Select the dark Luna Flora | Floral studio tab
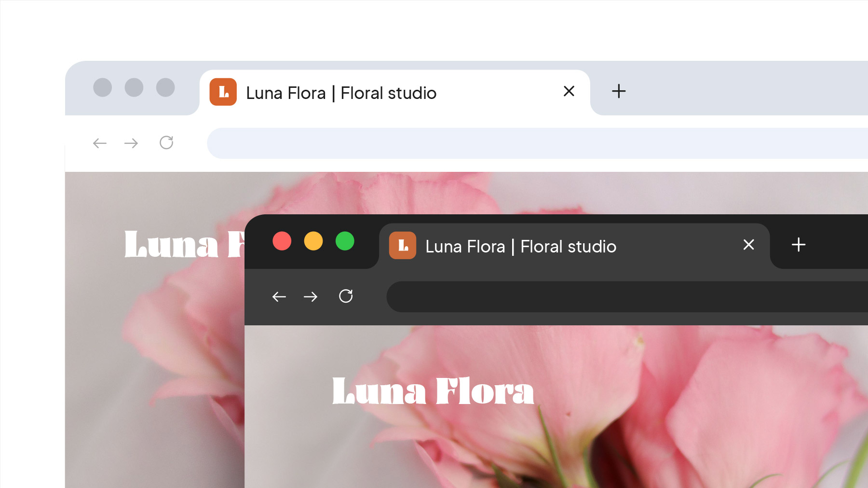The image size is (868, 488). click(574, 246)
